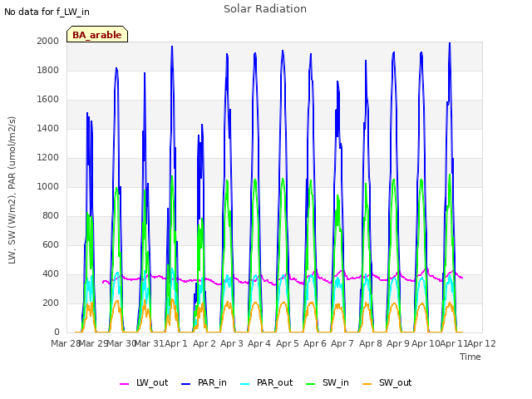Click the 200 y-axis tick label
Viewport: 532px width, 399px height.
[51, 303]
